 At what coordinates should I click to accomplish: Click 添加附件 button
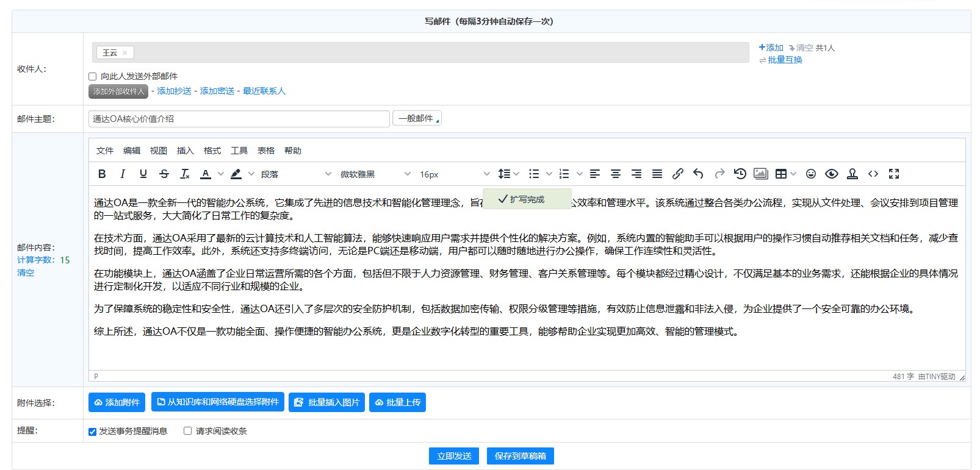point(117,402)
